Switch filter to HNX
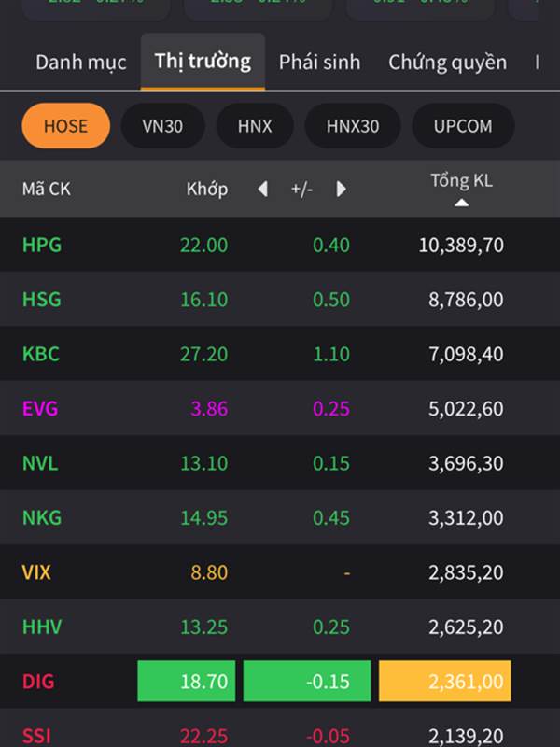560x747 pixels. coord(255,126)
